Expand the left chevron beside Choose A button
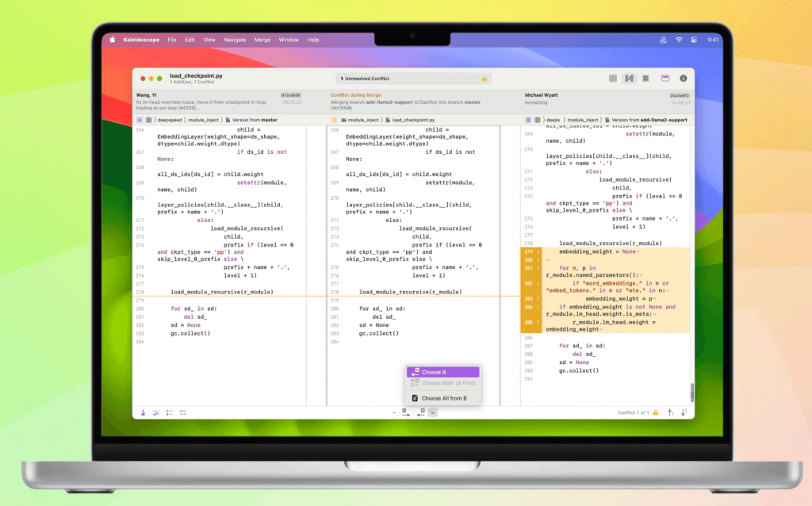Image resolution: width=812 pixels, height=506 pixels. (x=394, y=412)
